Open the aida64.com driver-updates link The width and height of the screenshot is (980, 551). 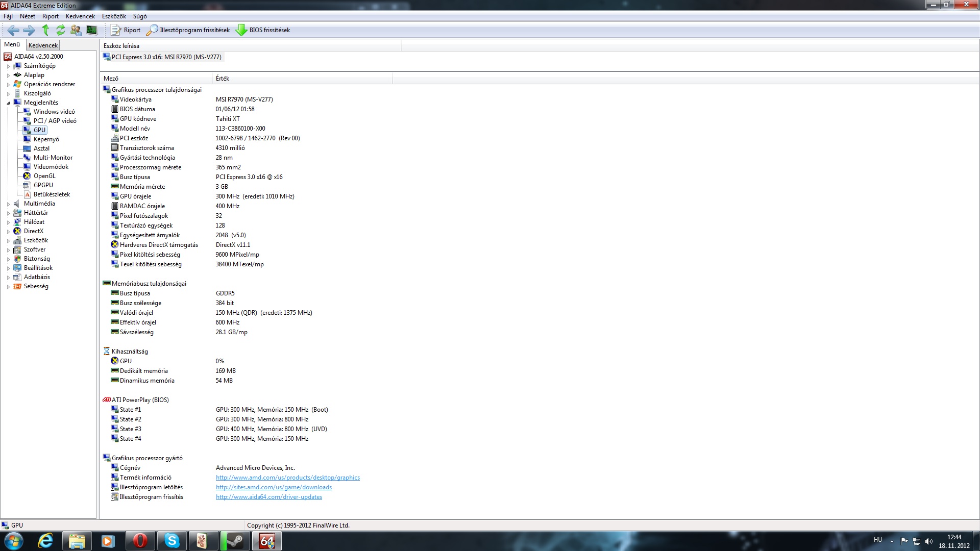269,497
